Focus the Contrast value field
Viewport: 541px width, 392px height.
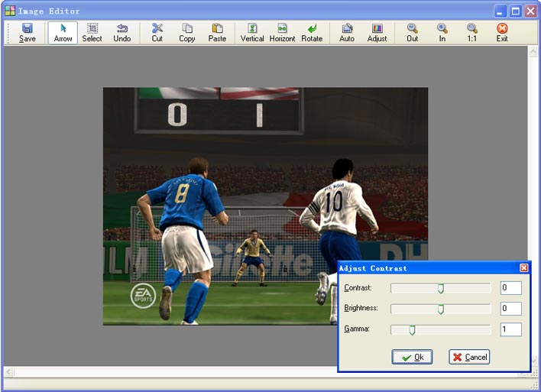click(x=511, y=288)
